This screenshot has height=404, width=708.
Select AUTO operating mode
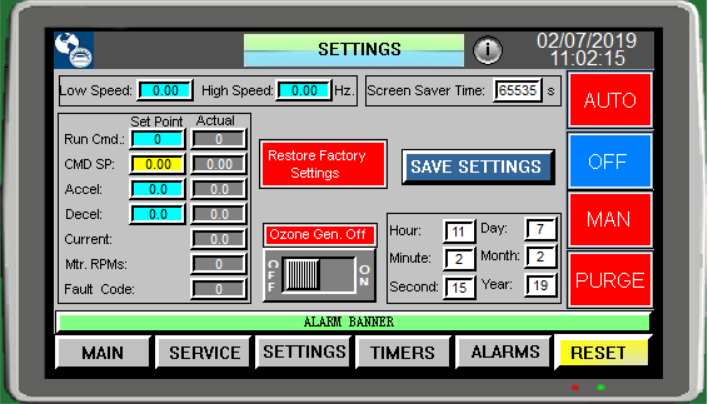(609, 101)
